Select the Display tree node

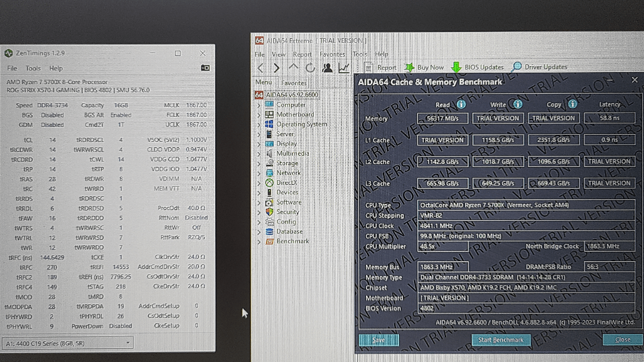point(287,144)
